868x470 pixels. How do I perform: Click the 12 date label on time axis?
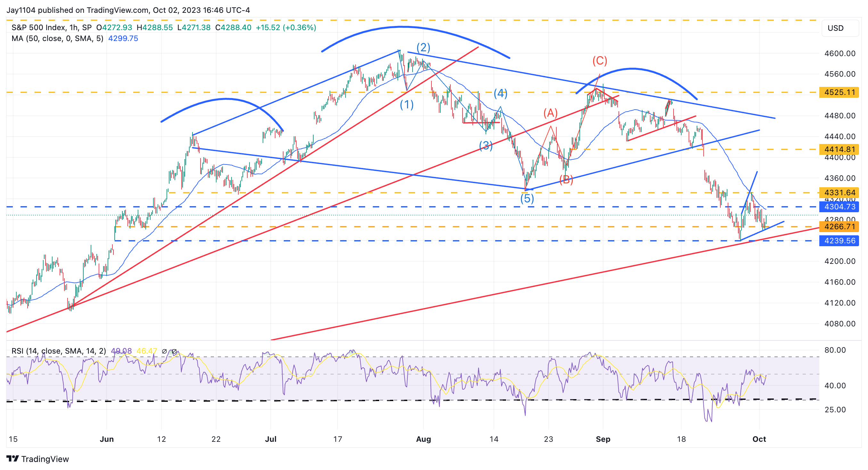[161, 439]
